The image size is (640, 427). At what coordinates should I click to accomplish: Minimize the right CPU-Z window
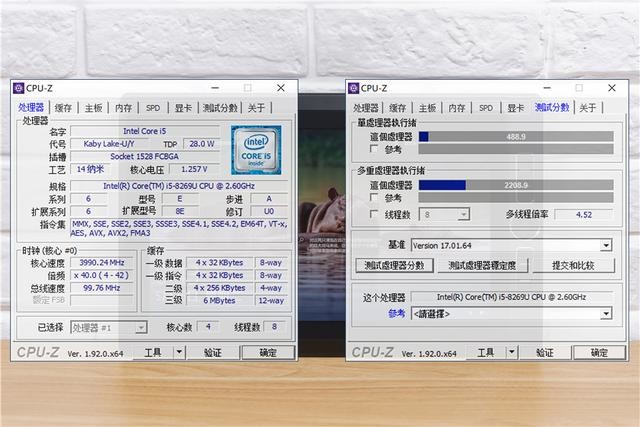pos(547,88)
